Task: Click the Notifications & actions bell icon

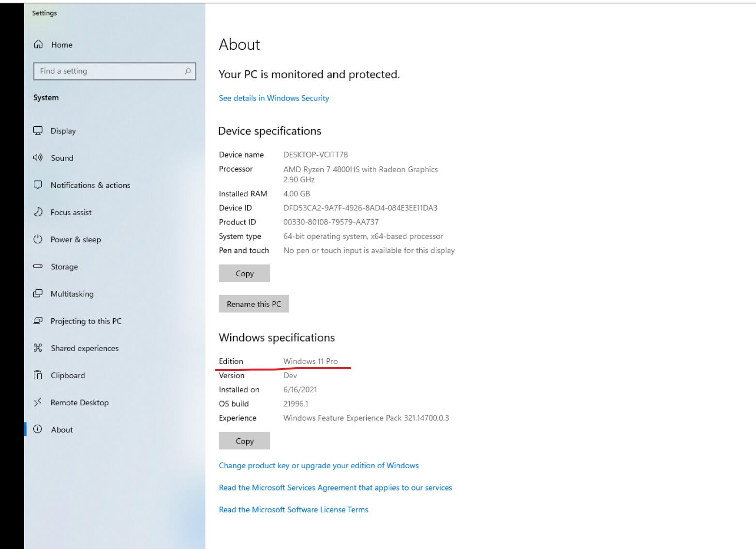Action: point(38,185)
